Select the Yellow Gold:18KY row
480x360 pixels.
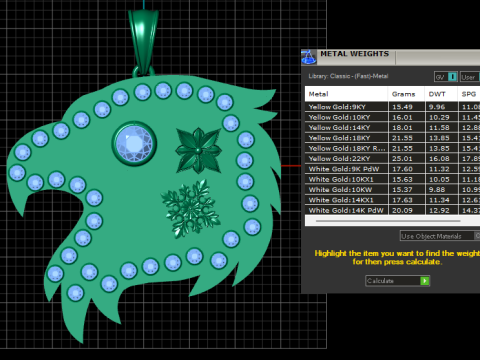pos(393,138)
